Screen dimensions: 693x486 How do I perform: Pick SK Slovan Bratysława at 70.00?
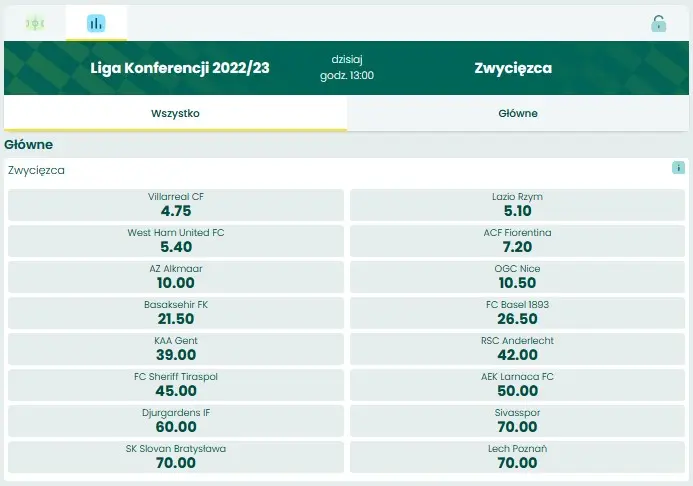pyautogui.click(x=176, y=457)
